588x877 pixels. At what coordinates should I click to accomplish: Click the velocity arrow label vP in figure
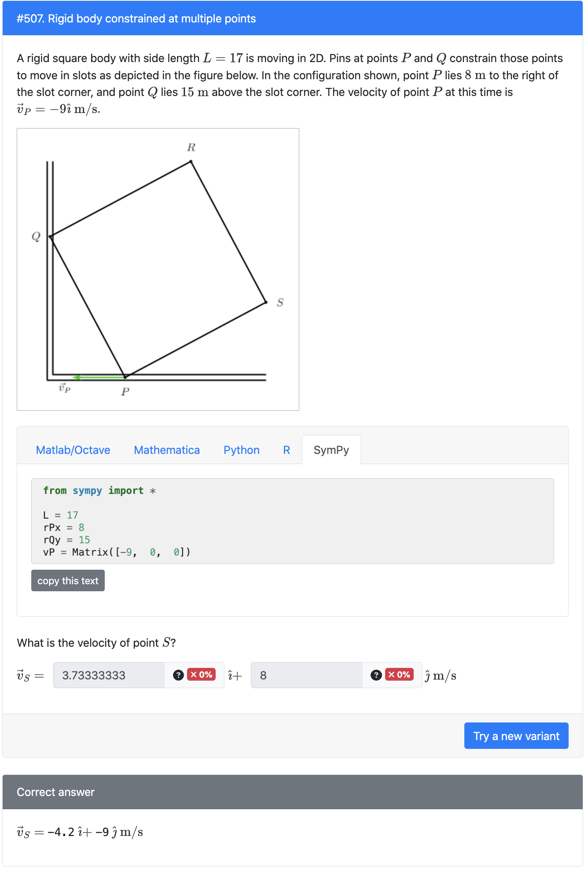coord(65,388)
